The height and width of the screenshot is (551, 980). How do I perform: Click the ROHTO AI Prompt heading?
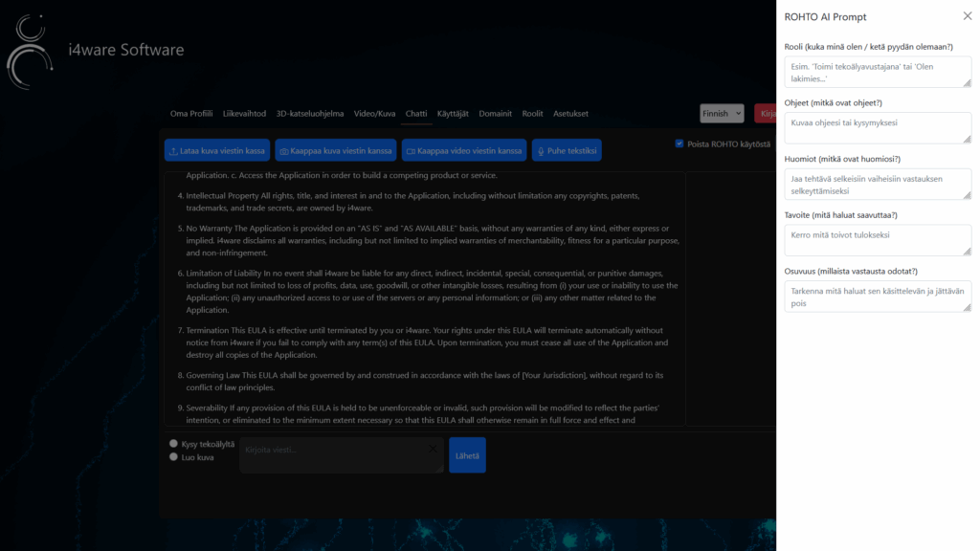coord(825,17)
